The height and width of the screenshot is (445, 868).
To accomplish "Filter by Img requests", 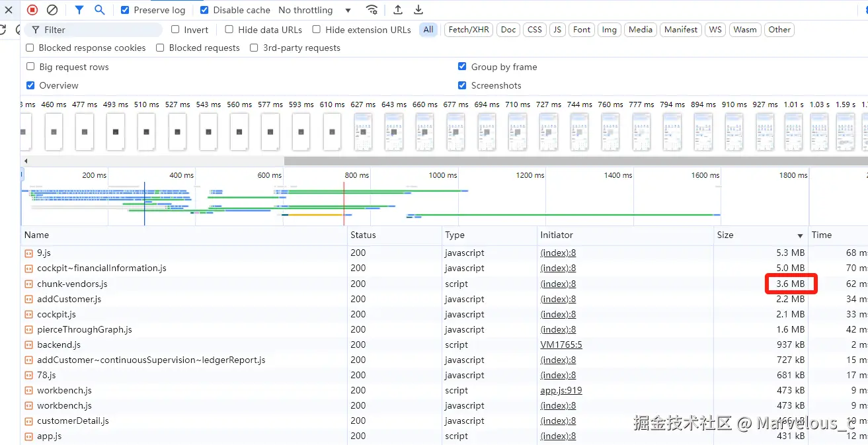I will [x=610, y=30].
